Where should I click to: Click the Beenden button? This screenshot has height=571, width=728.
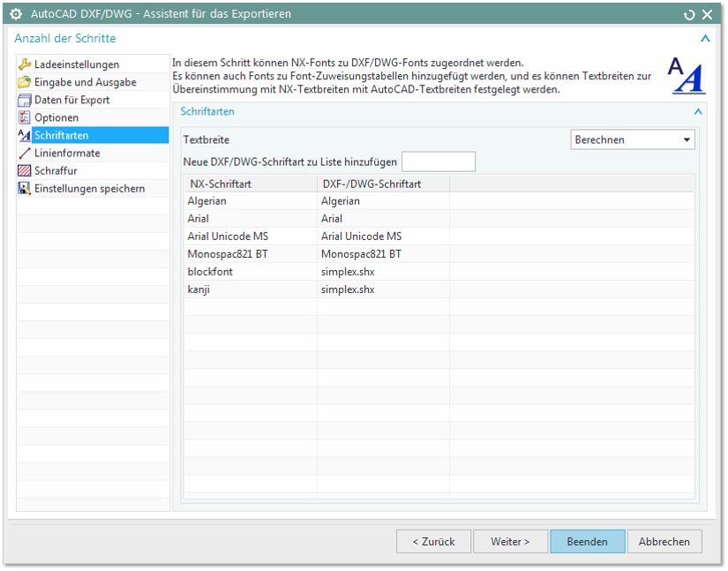[587, 541]
